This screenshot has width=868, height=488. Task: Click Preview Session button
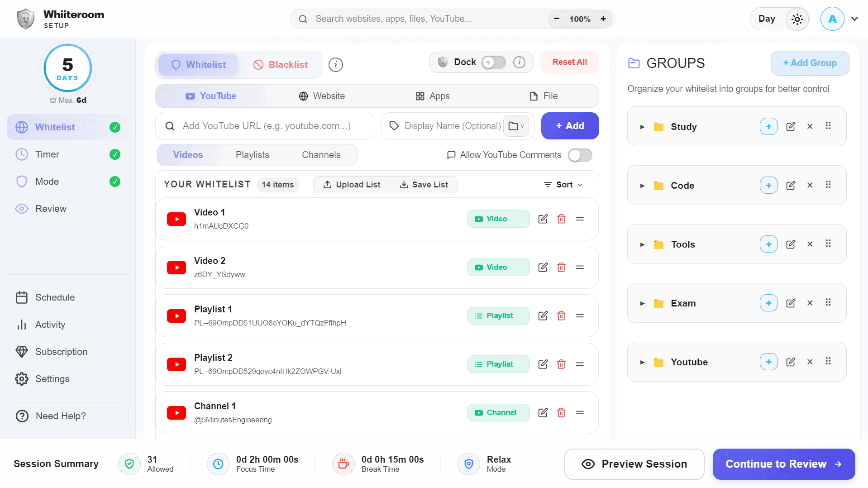point(634,464)
